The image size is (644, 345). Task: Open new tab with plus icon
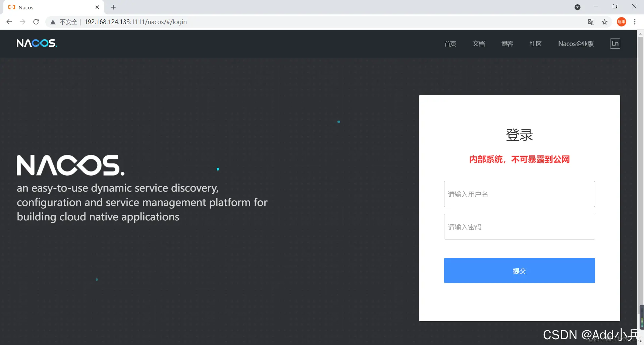coord(113,7)
